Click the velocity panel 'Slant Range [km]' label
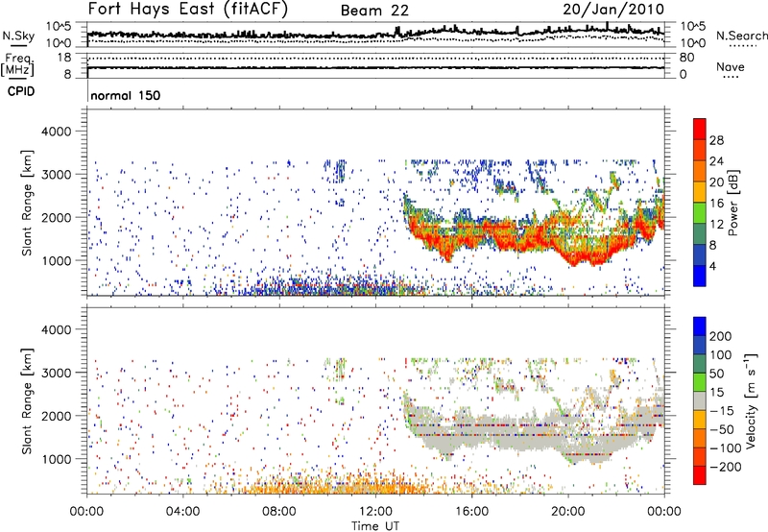768x532 pixels. pos(27,401)
